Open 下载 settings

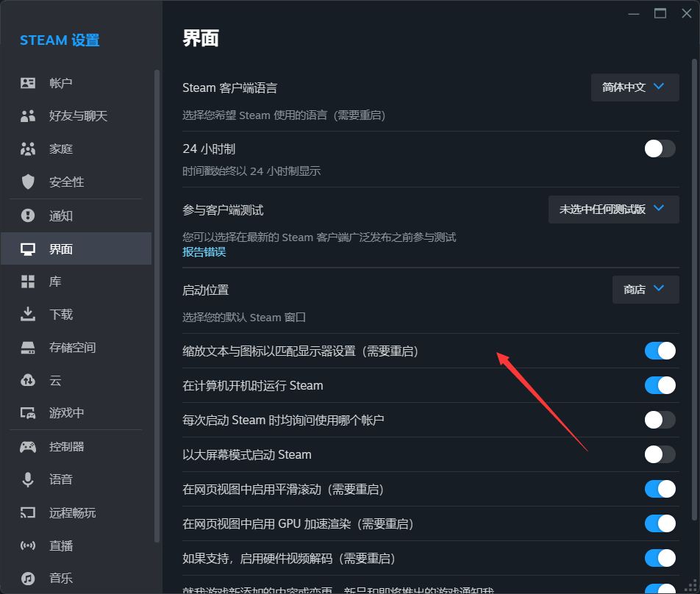pyautogui.click(x=76, y=314)
